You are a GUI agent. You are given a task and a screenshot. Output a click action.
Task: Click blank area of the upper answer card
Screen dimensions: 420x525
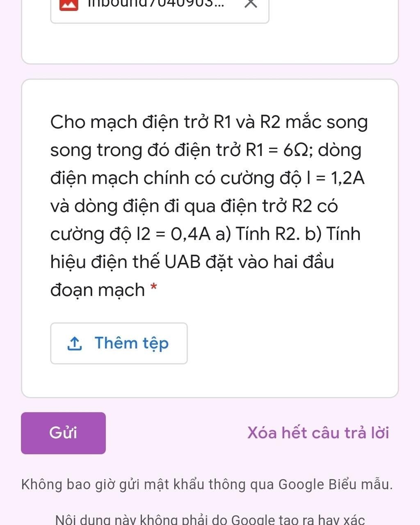point(210,43)
